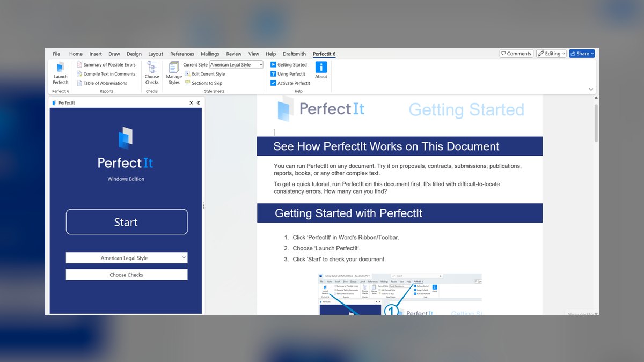Open Current Style dropdown in ribbon

pyautogui.click(x=236, y=65)
